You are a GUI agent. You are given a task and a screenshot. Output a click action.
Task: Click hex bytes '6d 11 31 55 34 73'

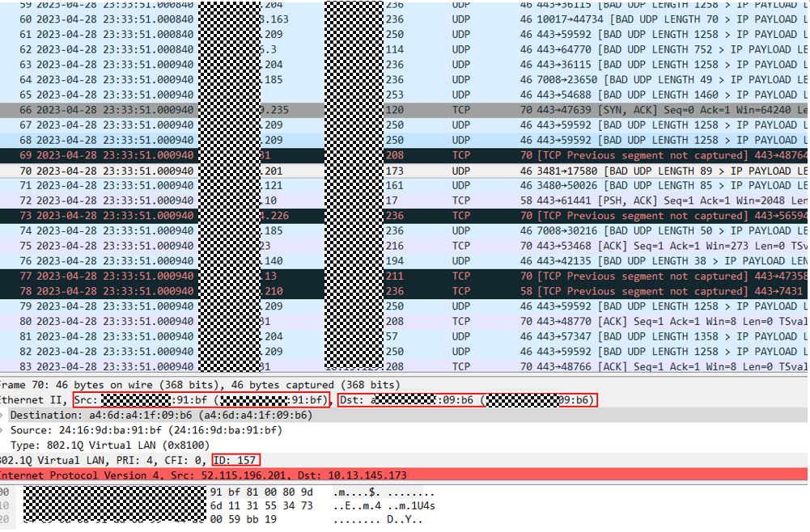pos(261,506)
